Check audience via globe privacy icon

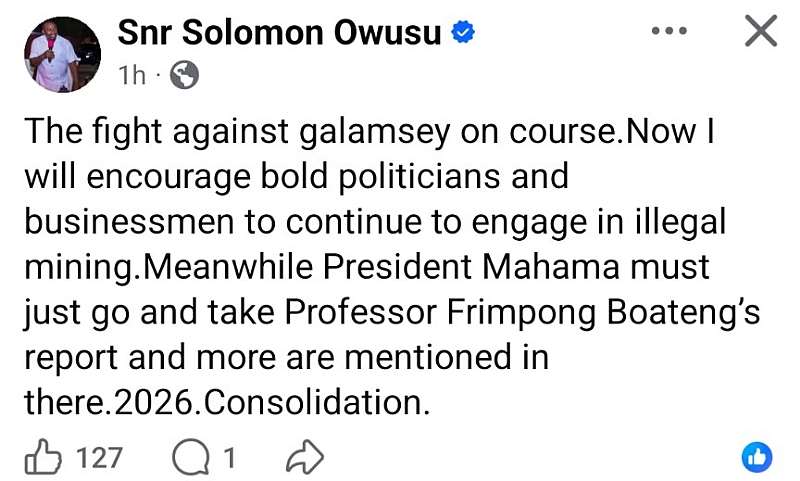184,75
